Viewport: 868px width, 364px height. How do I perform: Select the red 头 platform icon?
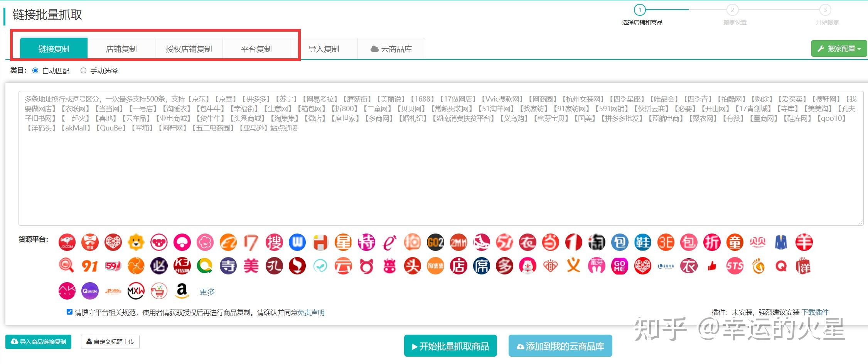coord(412,266)
